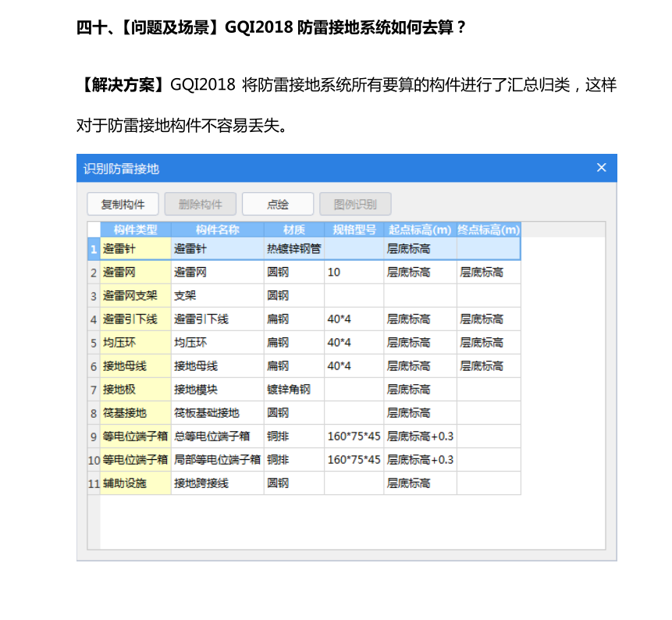Click the 图例识别 button

(355, 204)
